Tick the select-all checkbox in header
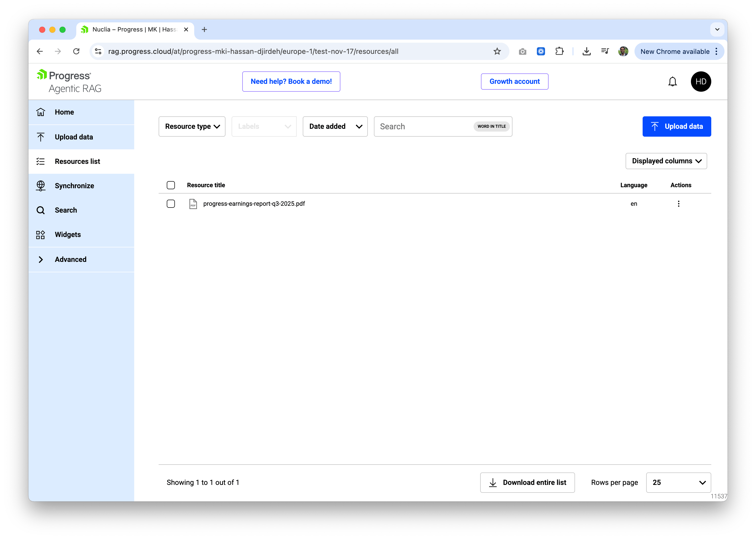 [x=171, y=185]
